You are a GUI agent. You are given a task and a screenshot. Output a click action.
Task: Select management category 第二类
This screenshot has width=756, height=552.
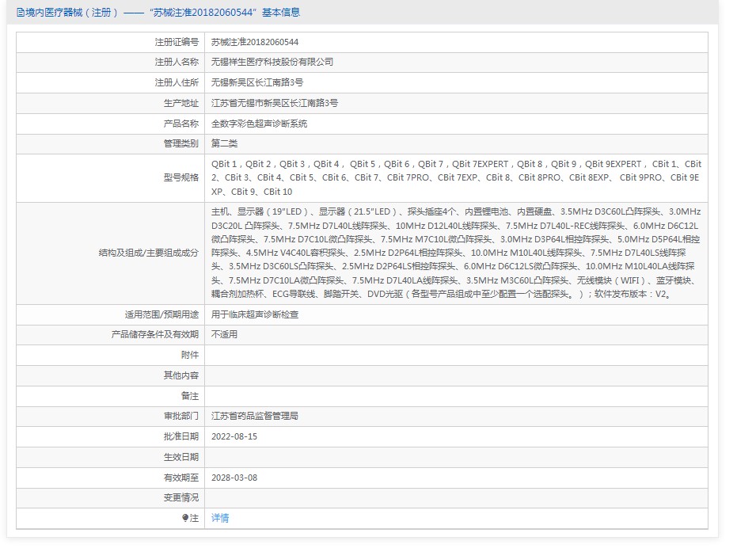click(x=224, y=143)
